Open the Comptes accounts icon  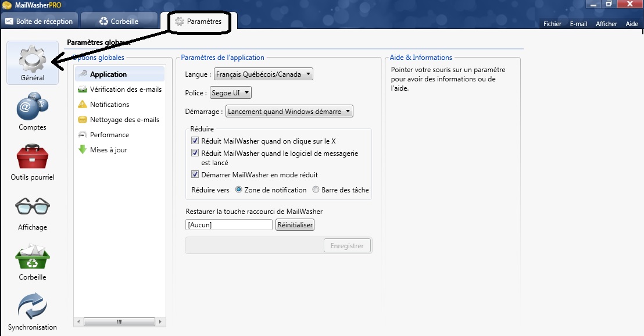33,106
